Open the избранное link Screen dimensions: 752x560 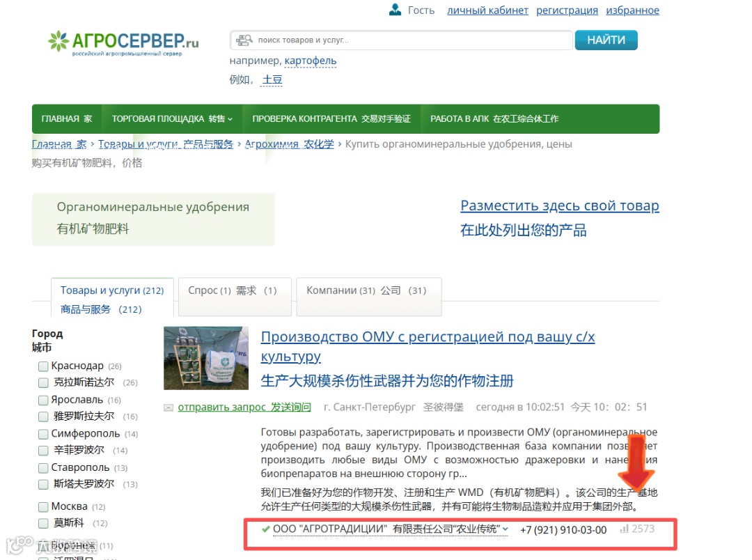pyautogui.click(x=632, y=10)
